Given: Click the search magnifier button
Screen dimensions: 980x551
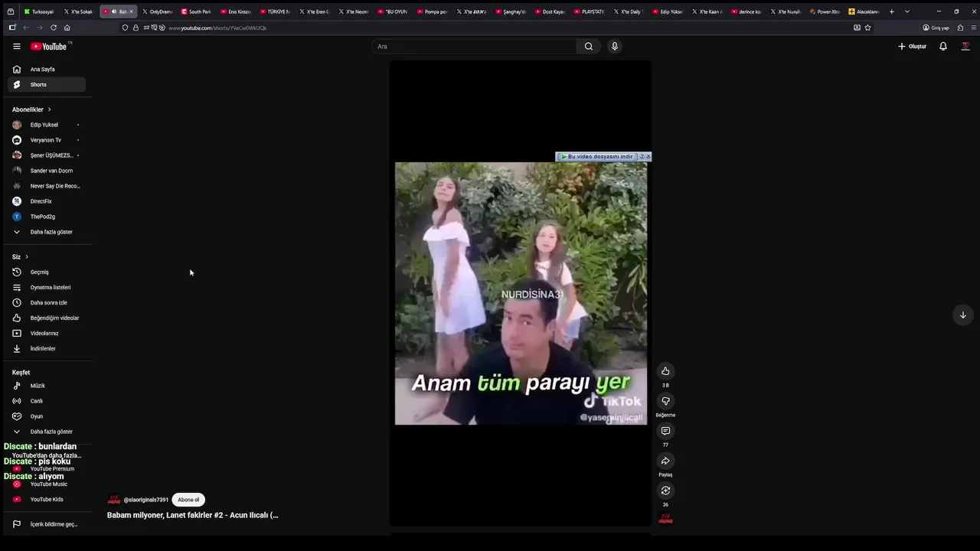Looking at the screenshot, I should (x=589, y=46).
